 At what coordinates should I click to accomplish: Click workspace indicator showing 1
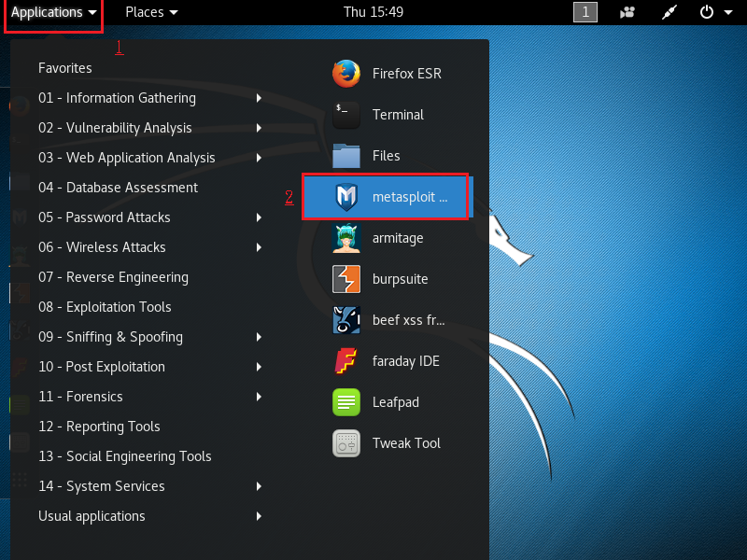[x=585, y=12]
